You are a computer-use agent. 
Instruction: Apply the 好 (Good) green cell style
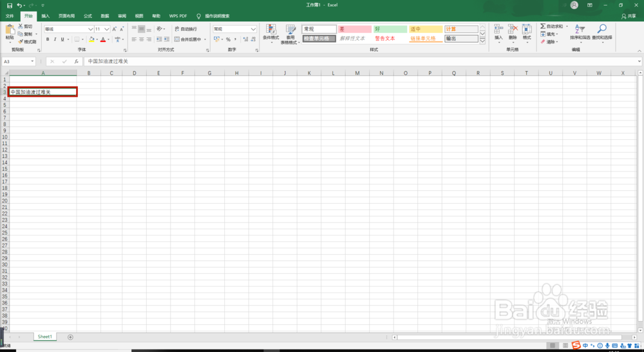(390, 29)
